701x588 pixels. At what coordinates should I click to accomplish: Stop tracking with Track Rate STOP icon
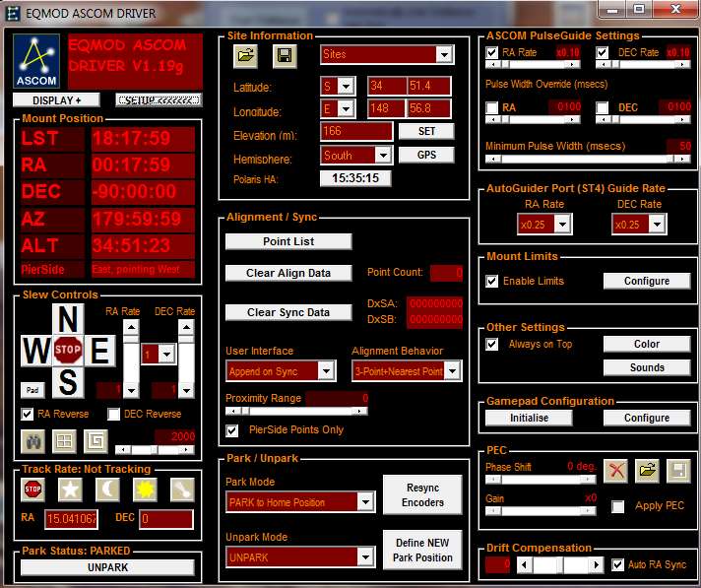coord(32,490)
